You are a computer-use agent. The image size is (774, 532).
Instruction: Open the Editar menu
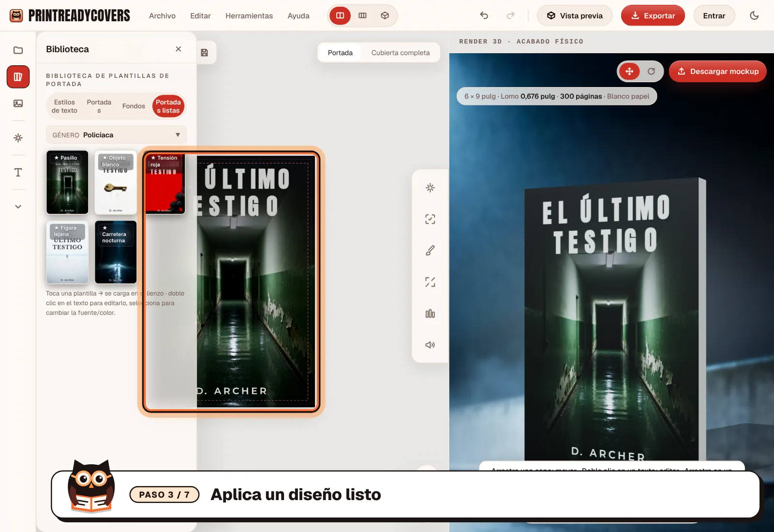tap(200, 15)
